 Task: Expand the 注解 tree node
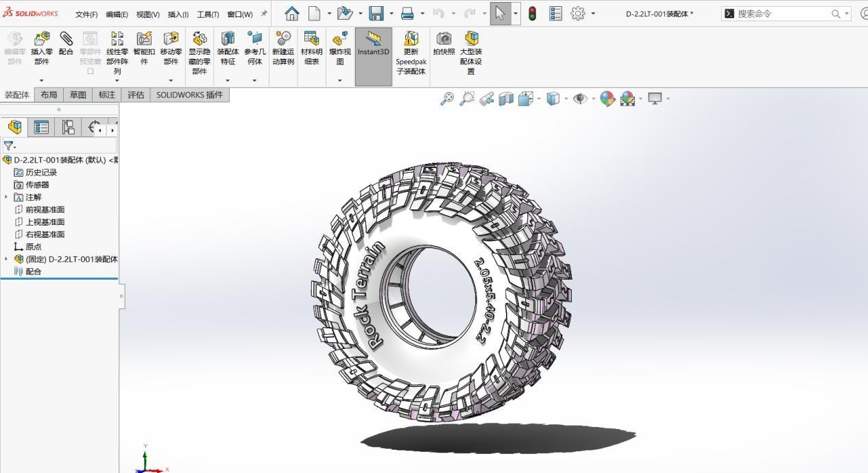tap(6, 197)
